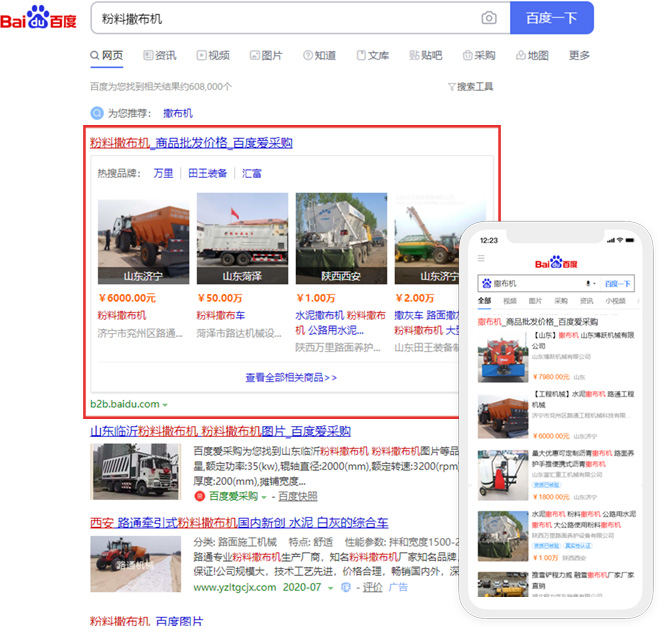
Task: Click price ¥6000.00元
Action: 127,298
